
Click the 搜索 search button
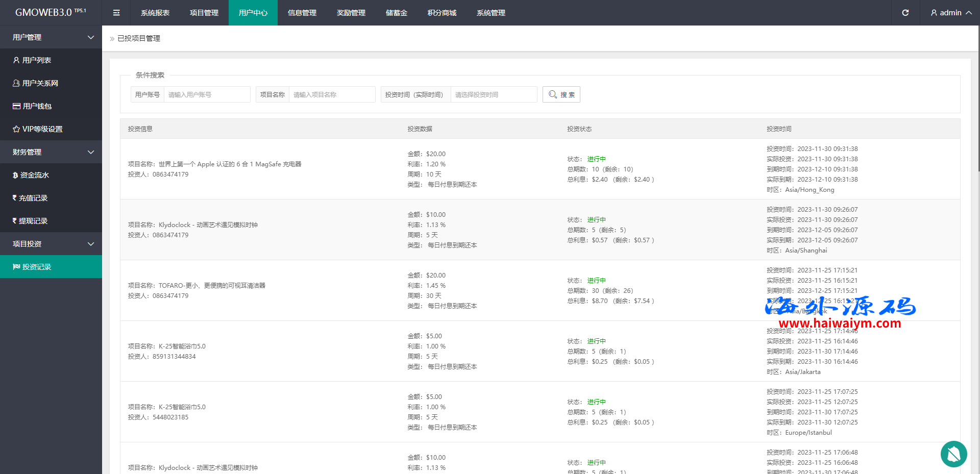pyautogui.click(x=561, y=94)
